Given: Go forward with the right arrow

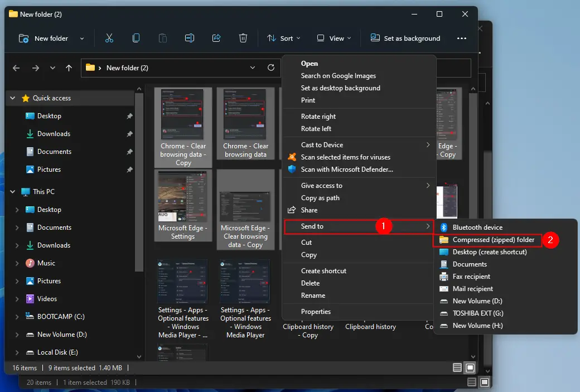Looking at the screenshot, I should pos(36,68).
